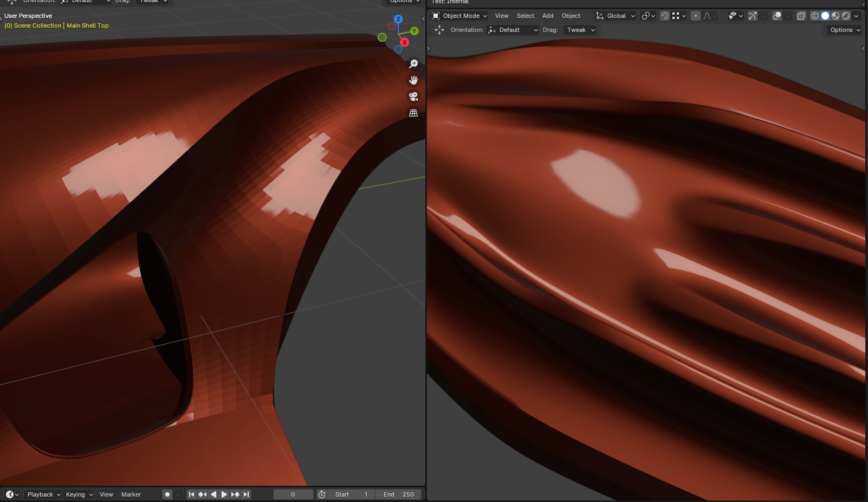This screenshot has width=868, height=502.
Task: Click the green Y axis gizmo handle
Action: pyautogui.click(x=414, y=31)
